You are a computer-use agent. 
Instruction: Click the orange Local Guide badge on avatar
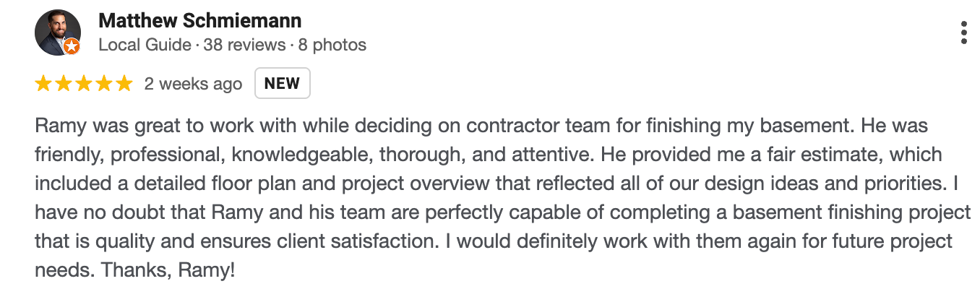[x=72, y=47]
